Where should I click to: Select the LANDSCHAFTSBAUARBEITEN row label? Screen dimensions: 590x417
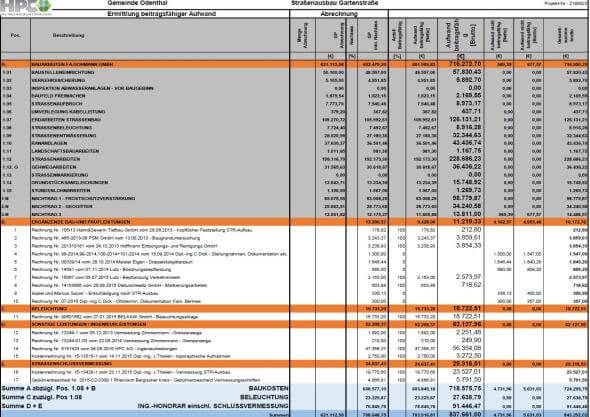point(65,151)
